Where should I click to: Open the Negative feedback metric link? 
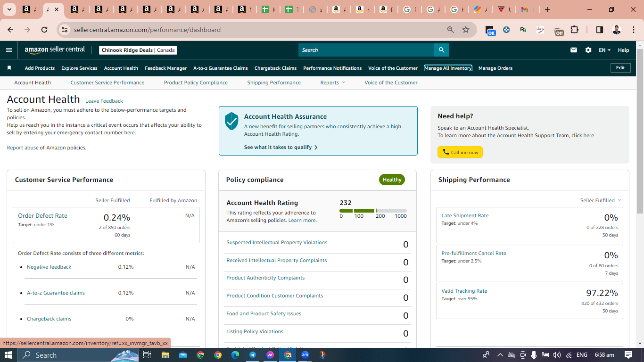click(49, 267)
